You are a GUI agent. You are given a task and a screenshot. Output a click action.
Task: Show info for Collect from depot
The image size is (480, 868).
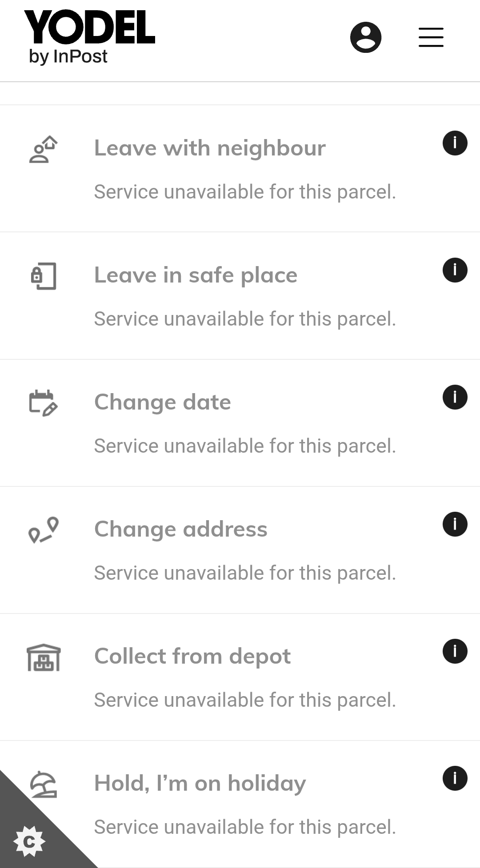tap(455, 651)
